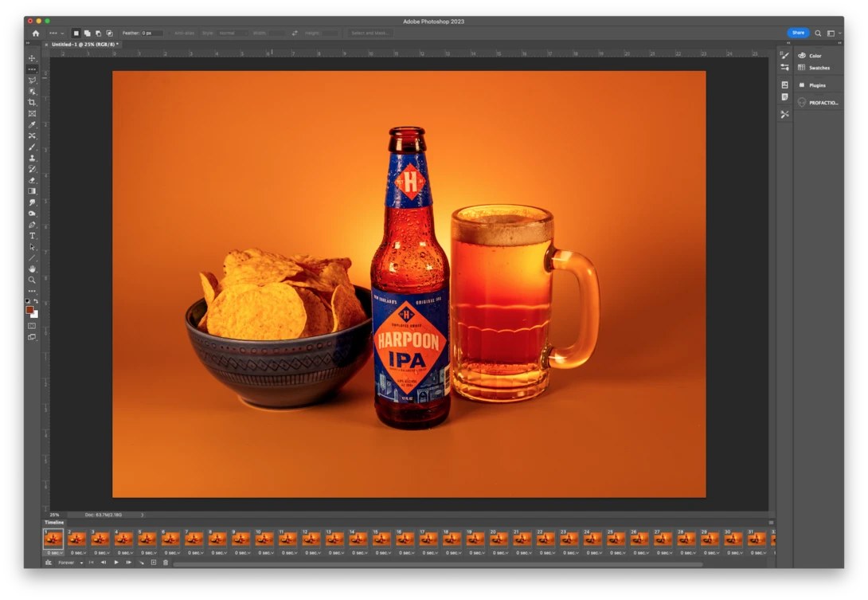This screenshot has width=868, height=600.
Task: Set the background color swatch
Action: tap(35, 315)
